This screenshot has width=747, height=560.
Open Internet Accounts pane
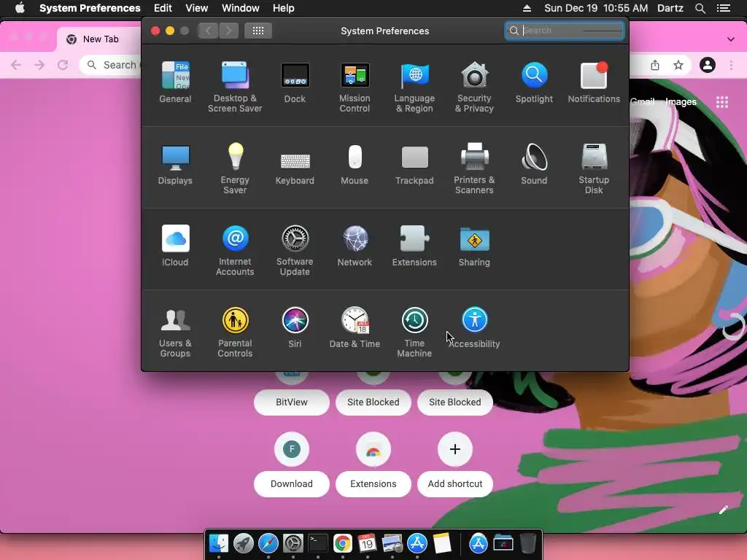pyautogui.click(x=235, y=251)
